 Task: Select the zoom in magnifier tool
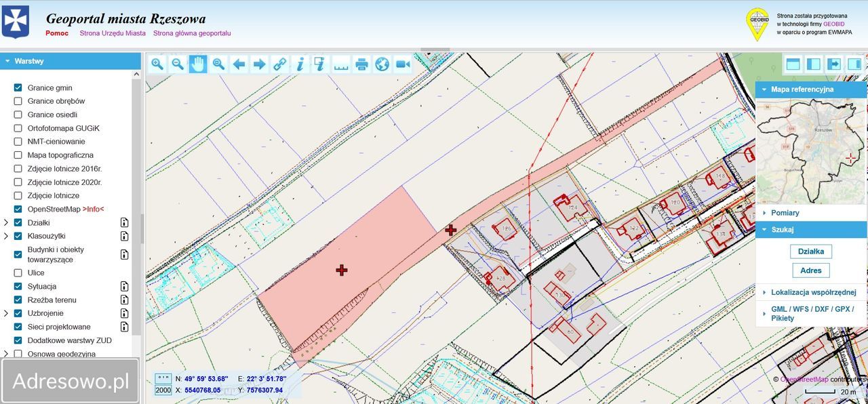point(157,64)
